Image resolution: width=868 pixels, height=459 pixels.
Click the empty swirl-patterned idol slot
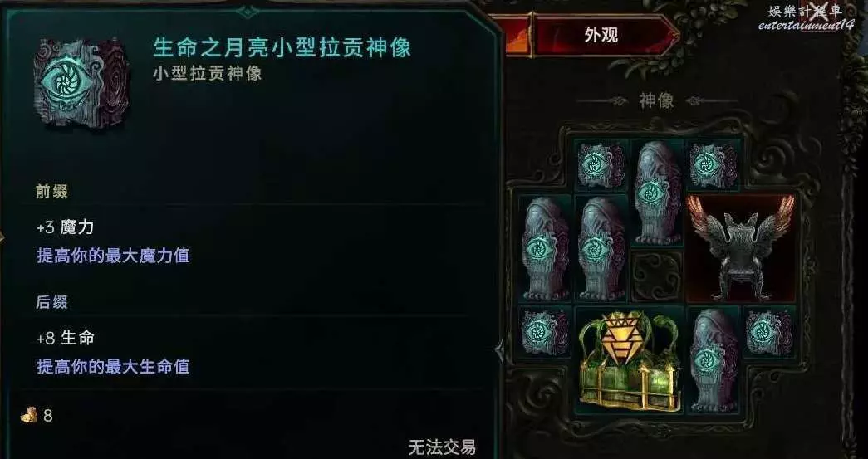click(x=657, y=276)
